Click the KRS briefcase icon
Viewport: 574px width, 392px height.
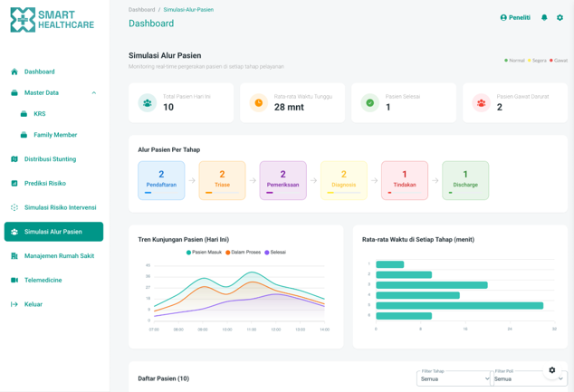click(x=24, y=114)
